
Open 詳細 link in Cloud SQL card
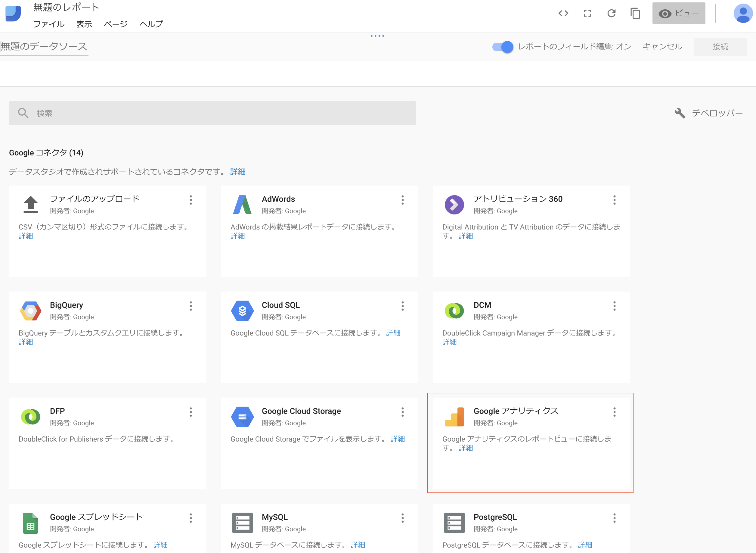[393, 333]
